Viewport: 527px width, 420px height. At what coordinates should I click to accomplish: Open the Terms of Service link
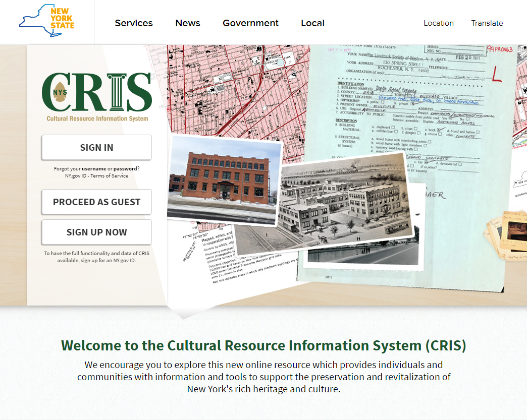tap(110, 175)
